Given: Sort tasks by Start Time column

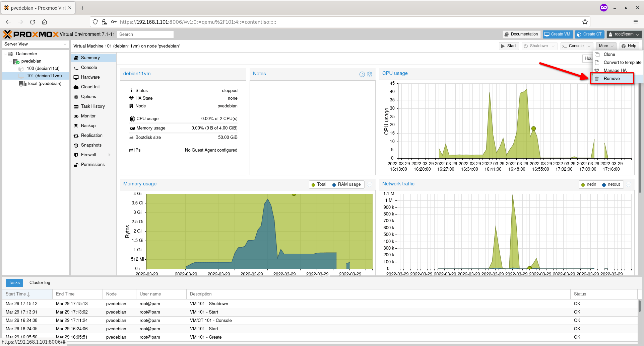Looking at the screenshot, I should [27, 294].
